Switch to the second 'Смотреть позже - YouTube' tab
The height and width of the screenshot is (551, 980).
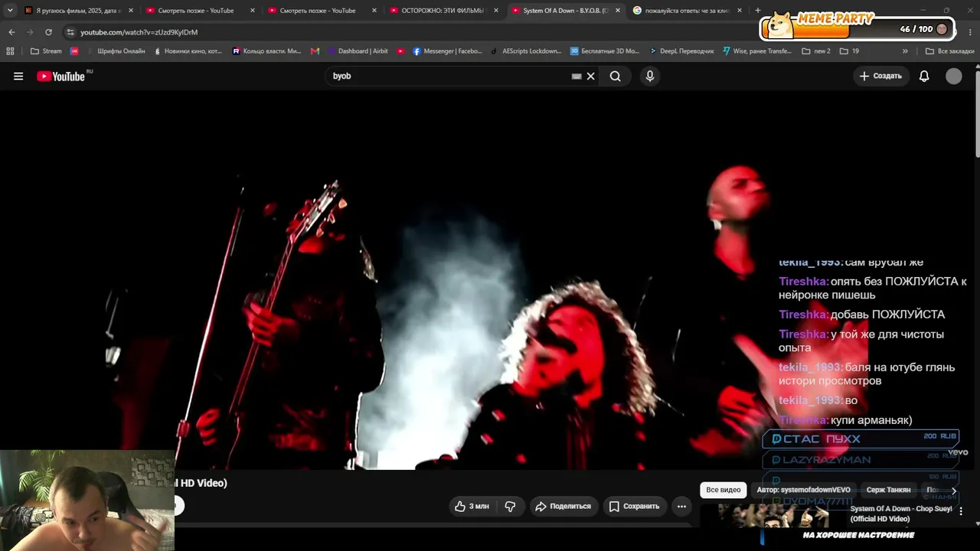(x=322, y=11)
